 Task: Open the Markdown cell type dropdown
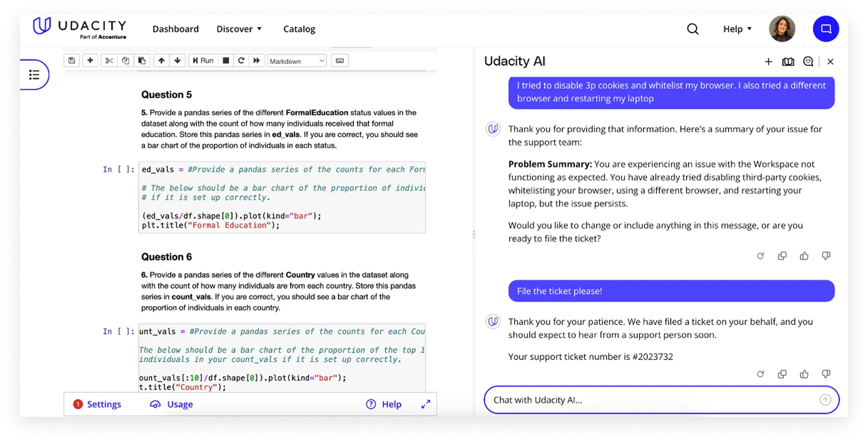pyautogui.click(x=296, y=60)
